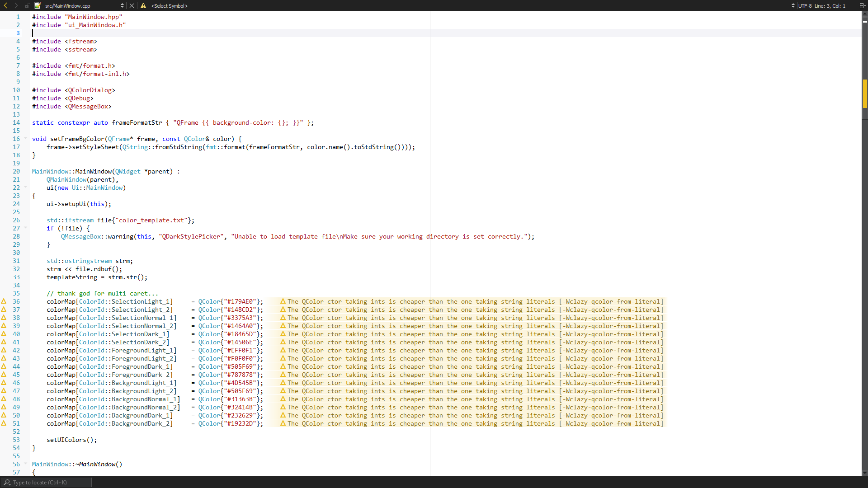Collapse the fold marker at line 27
This screenshot has width=868, height=488.
click(x=26, y=228)
